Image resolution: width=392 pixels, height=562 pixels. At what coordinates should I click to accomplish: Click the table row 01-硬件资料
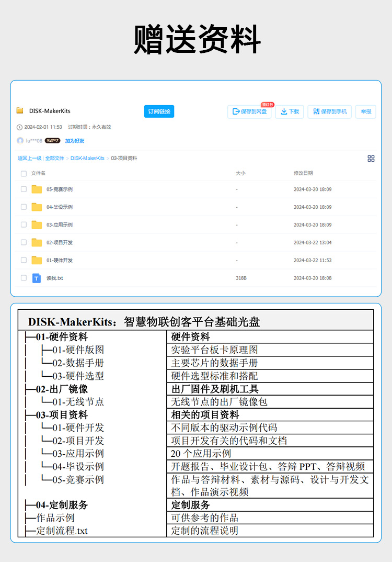[62, 337]
